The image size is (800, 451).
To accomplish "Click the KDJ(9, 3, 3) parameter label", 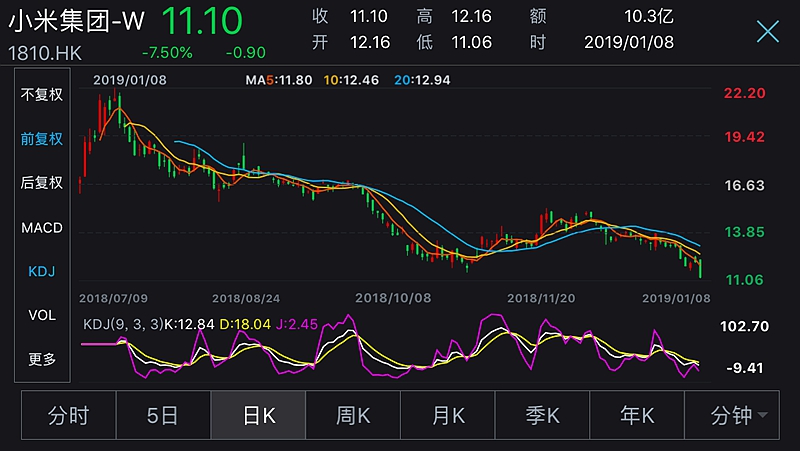I will click(123, 324).
